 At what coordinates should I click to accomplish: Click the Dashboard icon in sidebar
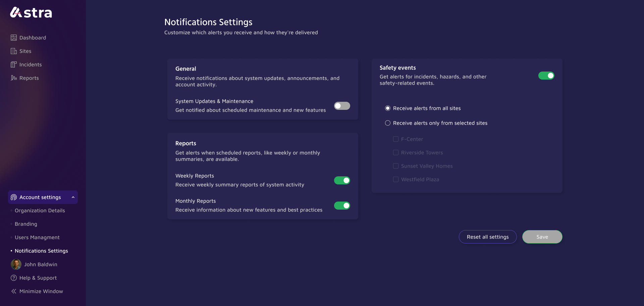coord(14,38)
